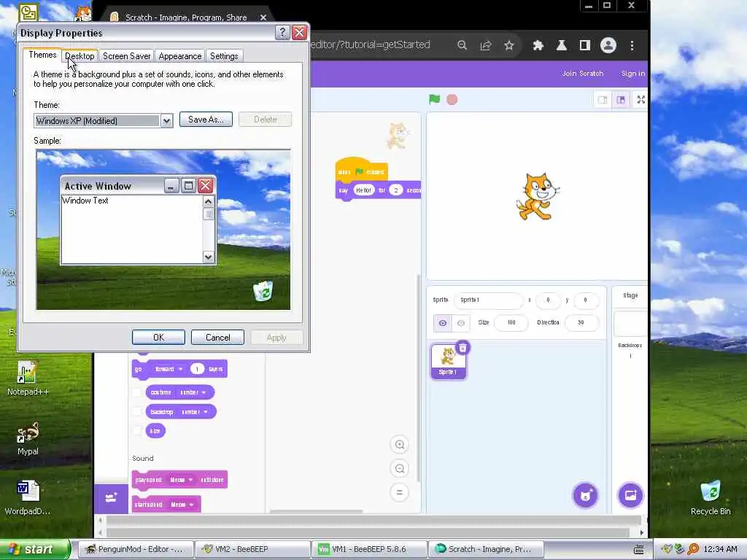Enter full screen stage mode
The image size is (747, 560).
tap(640, 99)
